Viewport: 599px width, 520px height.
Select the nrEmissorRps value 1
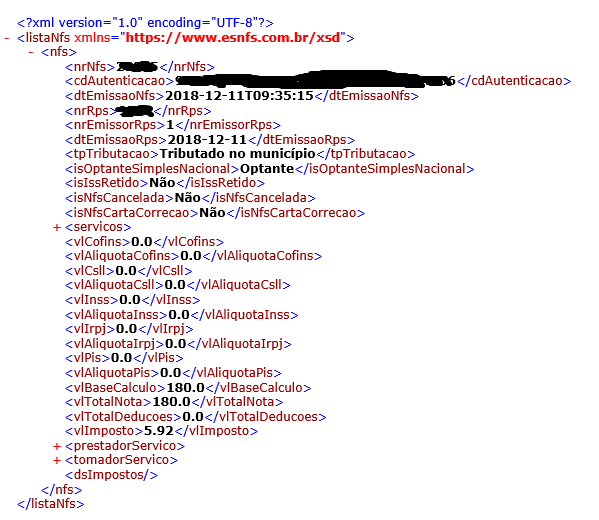[170, 125]
